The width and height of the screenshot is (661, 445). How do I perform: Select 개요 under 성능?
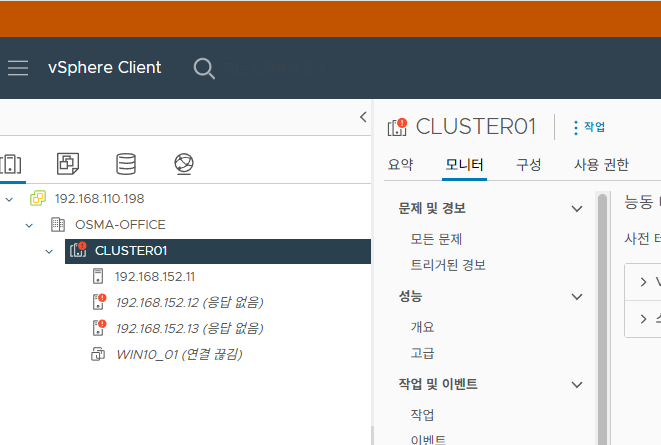422,327
